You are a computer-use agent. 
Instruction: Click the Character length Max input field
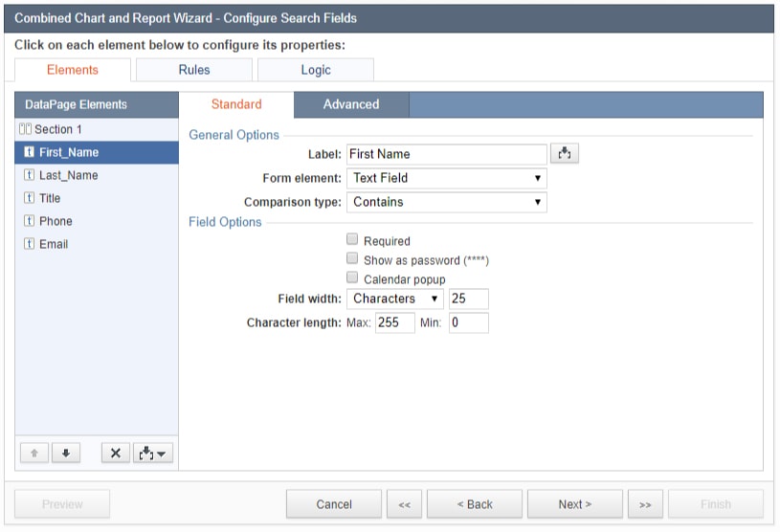(394, 323)
